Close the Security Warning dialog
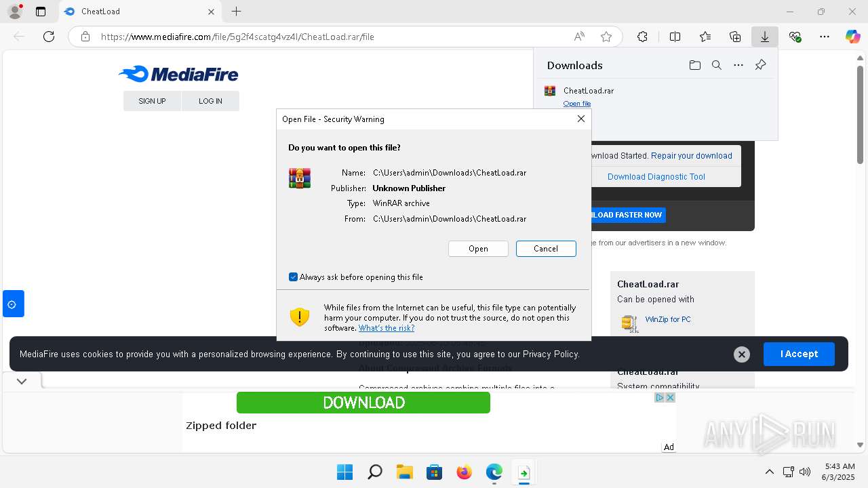 [x=580, y=119]
